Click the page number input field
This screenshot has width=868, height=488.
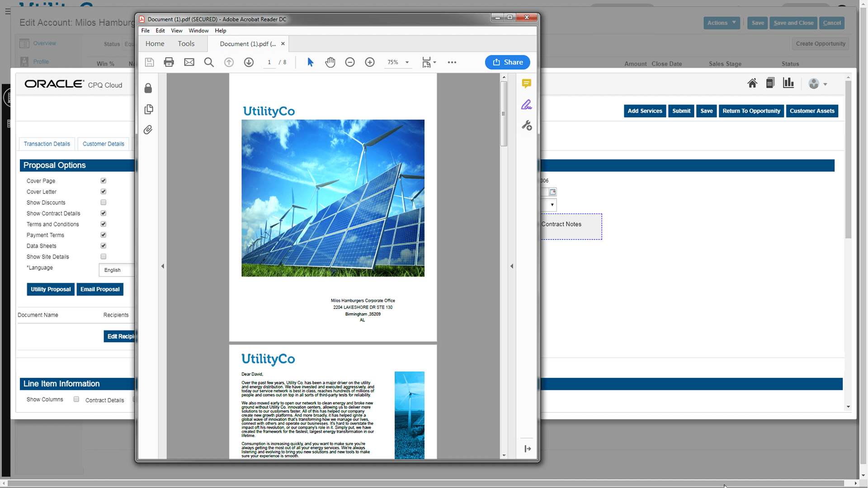(269, 62)
